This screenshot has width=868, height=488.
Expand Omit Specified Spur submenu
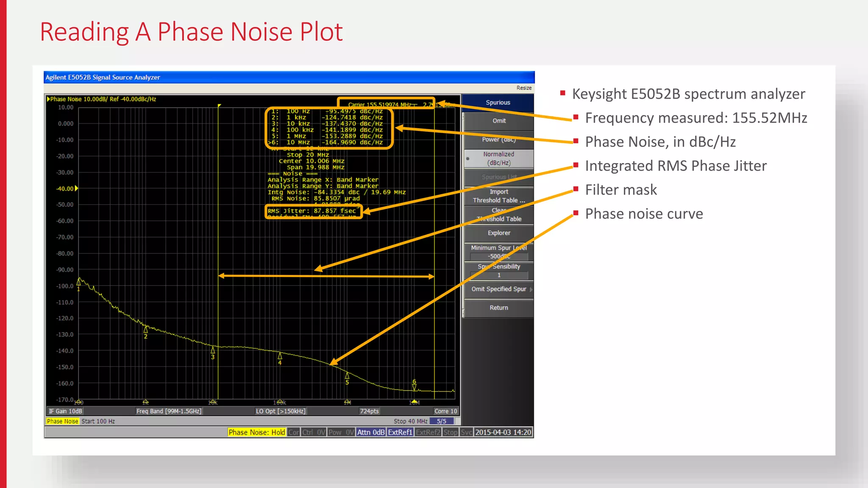499,289
